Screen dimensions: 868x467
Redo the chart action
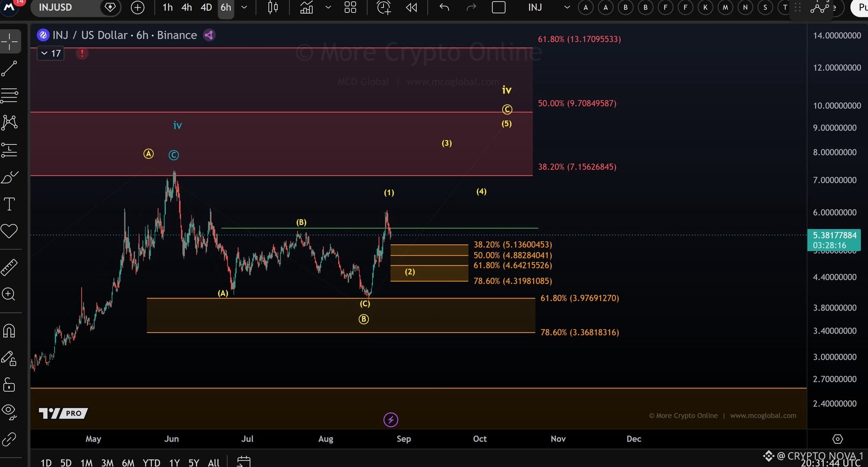(471, 7)
